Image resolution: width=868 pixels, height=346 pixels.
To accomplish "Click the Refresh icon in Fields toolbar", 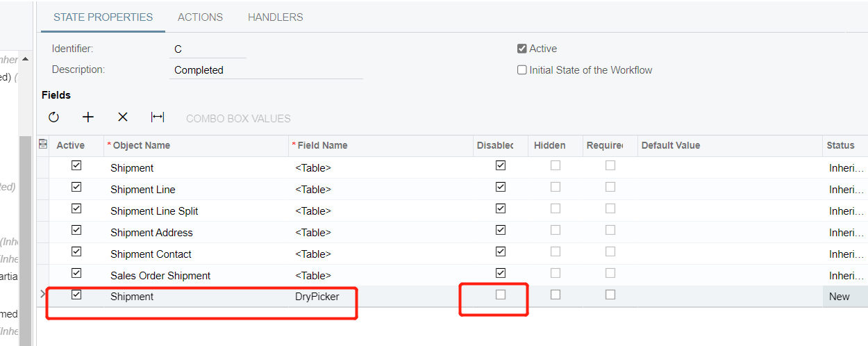I will click(53, 117).
